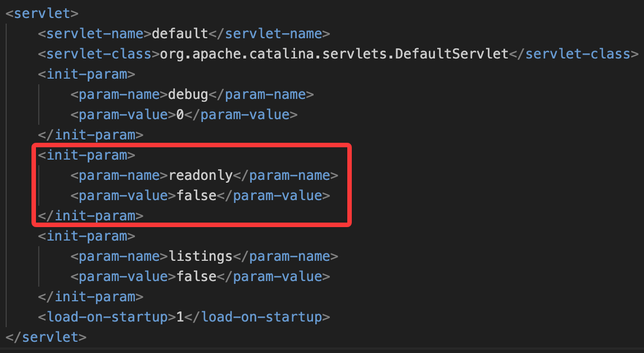Click the closing init-param tag after listings value
Viewport: 644px width, 353px height.
click(x=90, y=297)
